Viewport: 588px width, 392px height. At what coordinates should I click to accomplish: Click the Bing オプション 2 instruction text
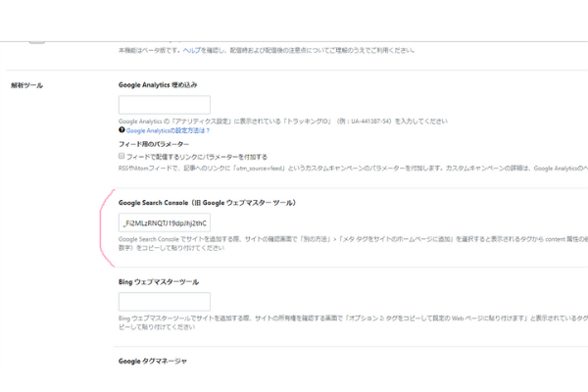click(x=353, y=322)
